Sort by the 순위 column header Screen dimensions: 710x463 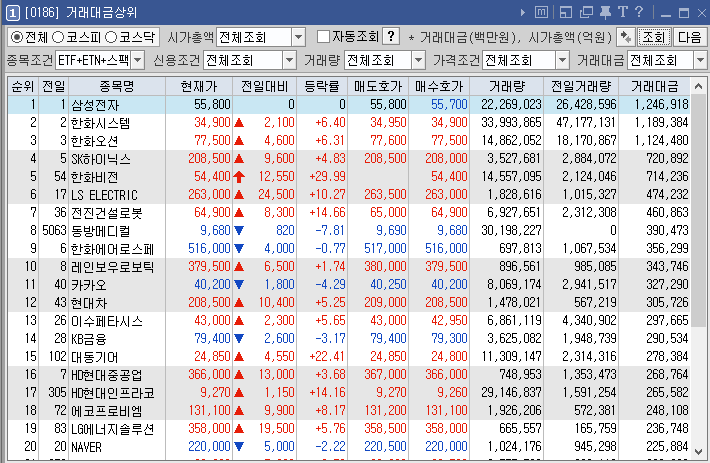[23, 86]
